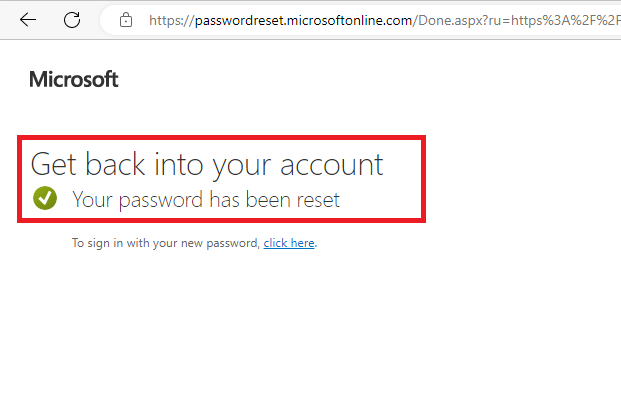Click the "https://" prefix in the address bar
Image resolution: width=621 pixels, height=403 pixels.
point(167,20)
